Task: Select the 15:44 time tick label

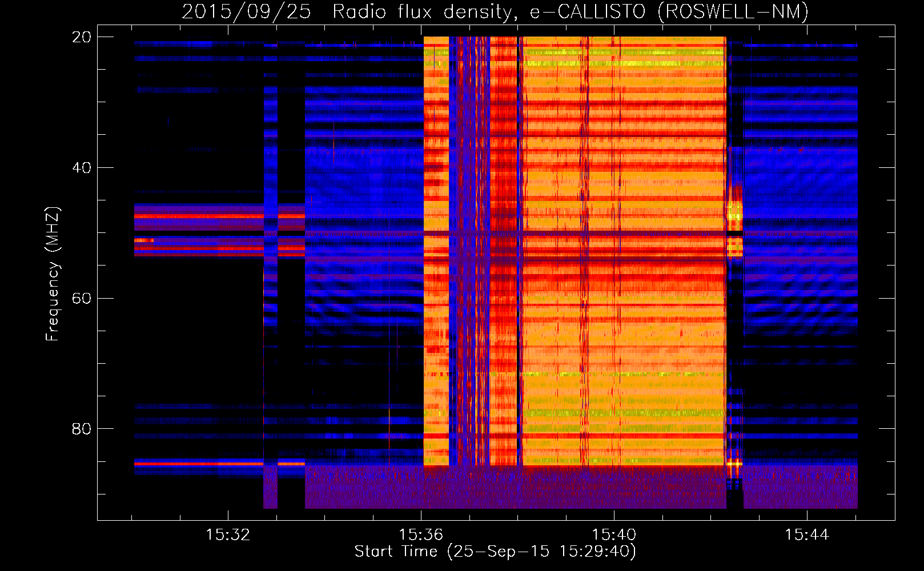Action: pos(807,535)
